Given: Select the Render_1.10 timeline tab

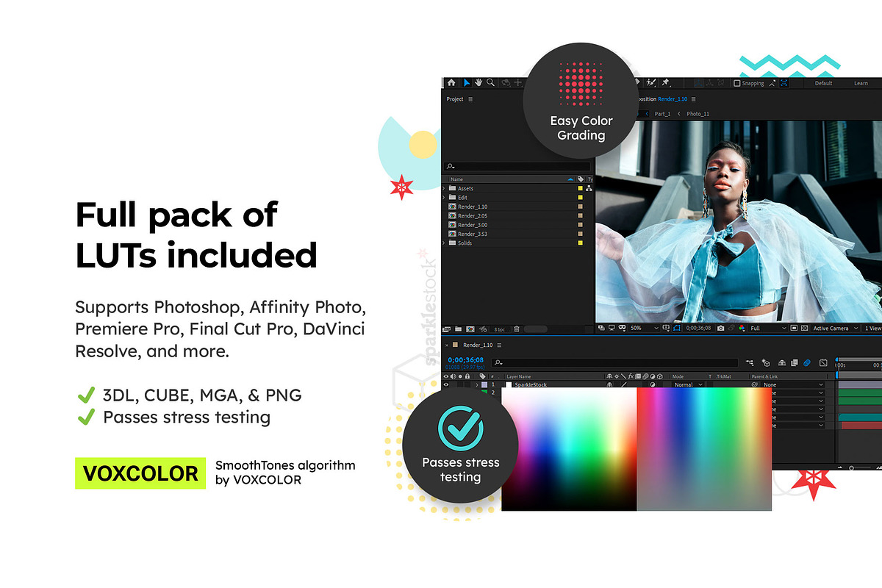Looking at the screenshot, I should pos(478,345).
